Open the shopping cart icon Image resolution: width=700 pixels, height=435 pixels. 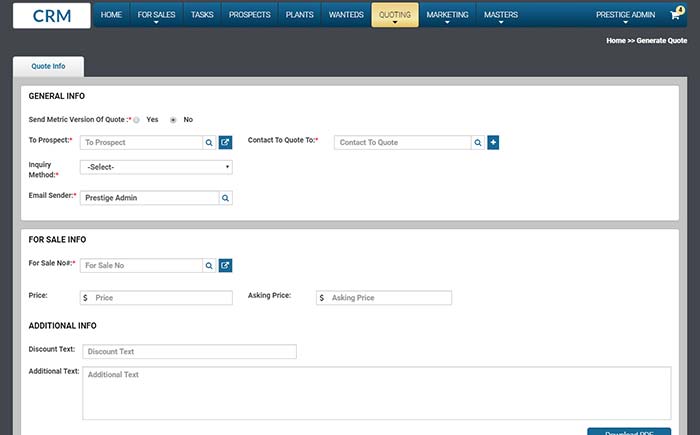[x=676, y=16]
